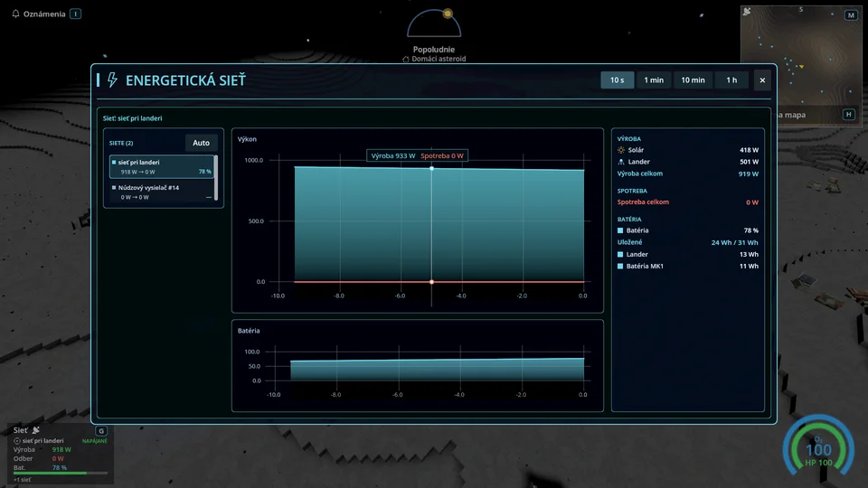Click the M key badge on minimap
This screenshot has height=488, width=868.
tap(851, 15)
